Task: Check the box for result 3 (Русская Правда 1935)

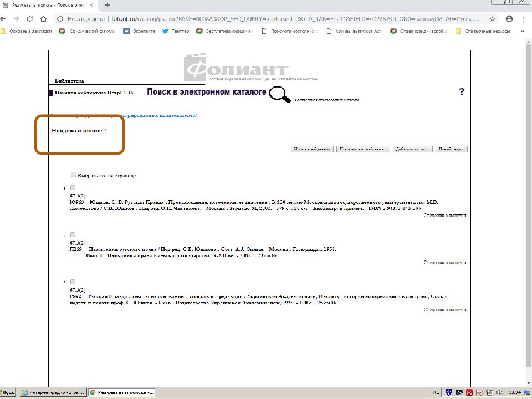Action: coord(73,282)
